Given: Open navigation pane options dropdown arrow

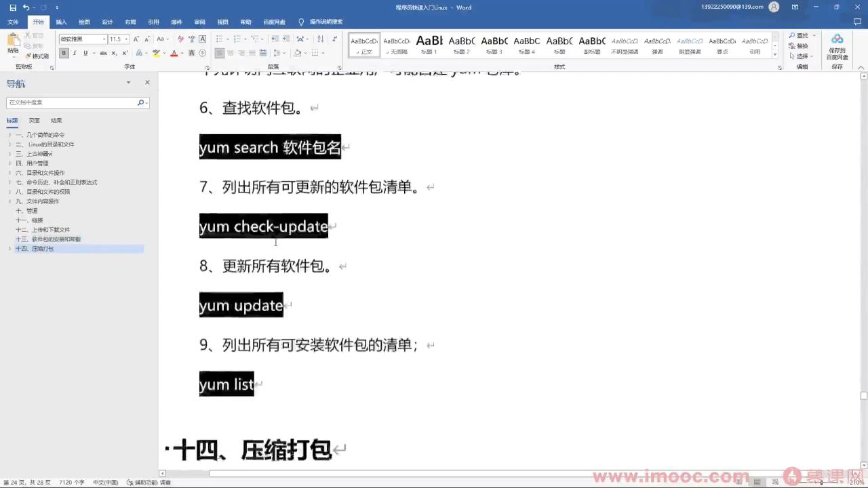Looking at the screenshot, I should pos(128,82).
